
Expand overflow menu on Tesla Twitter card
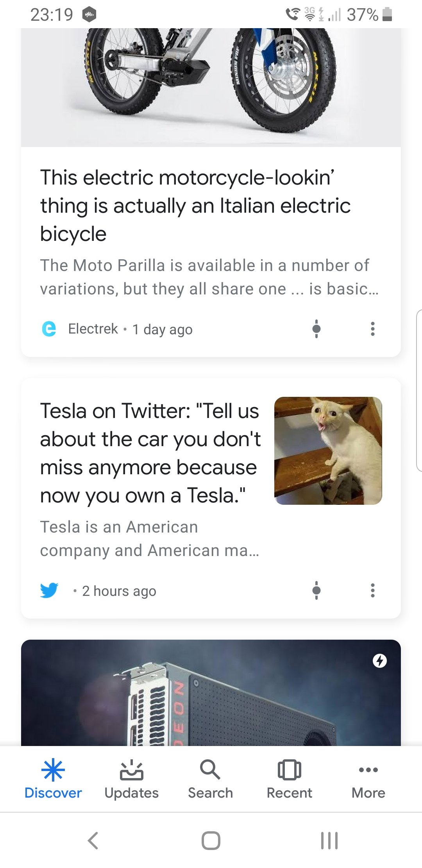click(x=373, y=590)
